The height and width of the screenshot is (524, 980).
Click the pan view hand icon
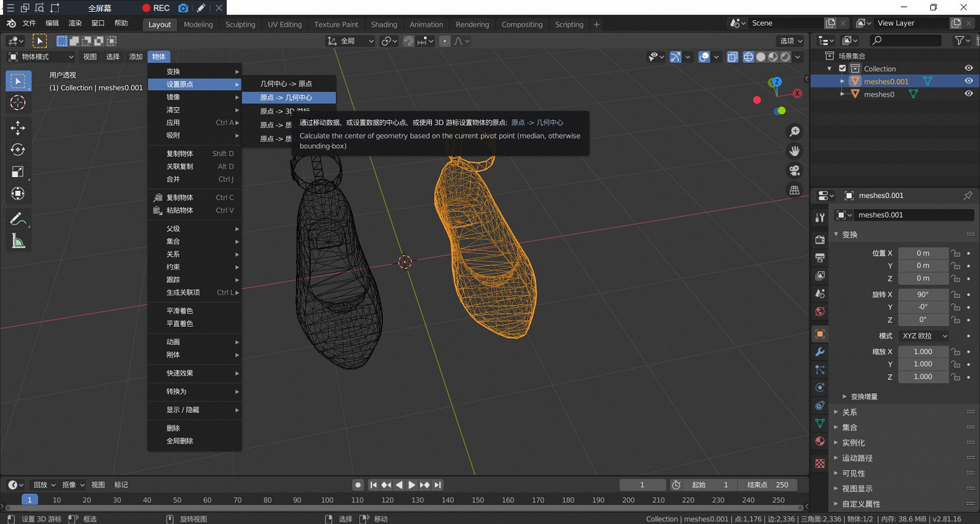pyautogui.click(x=794, y=151)
